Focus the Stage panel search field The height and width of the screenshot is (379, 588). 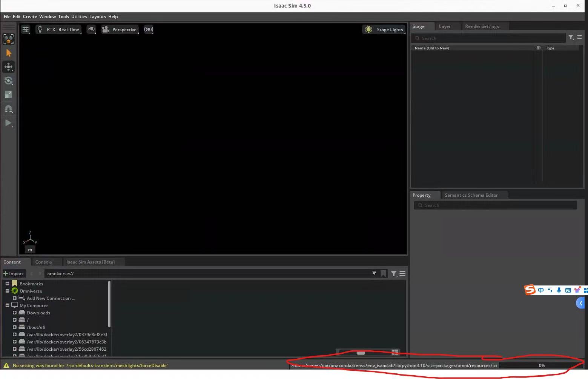tap(488, 38)
